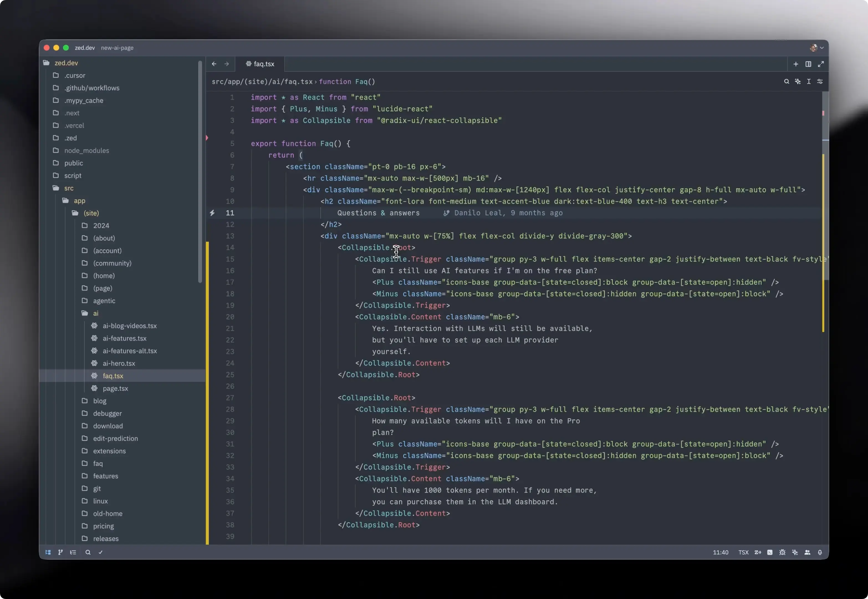
Task: Open notifications with the bell icon
Action: [x=820, y=552]
